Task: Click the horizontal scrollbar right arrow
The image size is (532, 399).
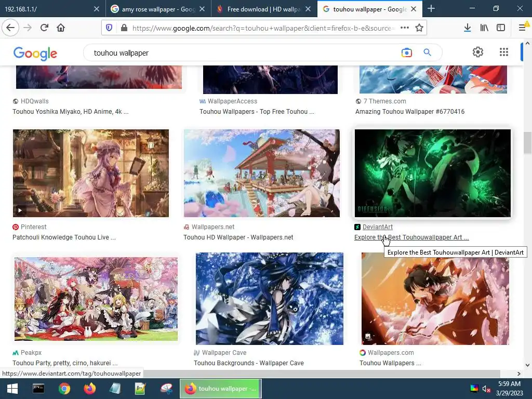Action: [x=519, y=374]
